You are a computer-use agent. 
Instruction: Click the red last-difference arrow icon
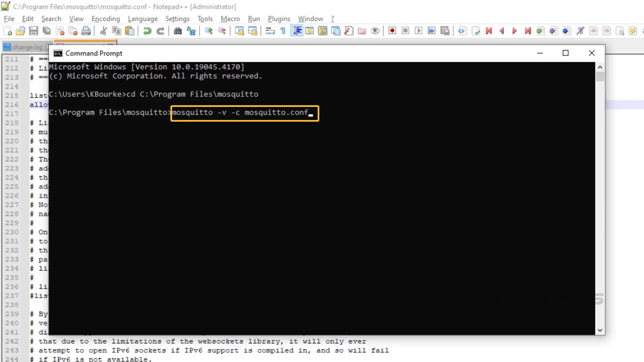coord(528,31)
